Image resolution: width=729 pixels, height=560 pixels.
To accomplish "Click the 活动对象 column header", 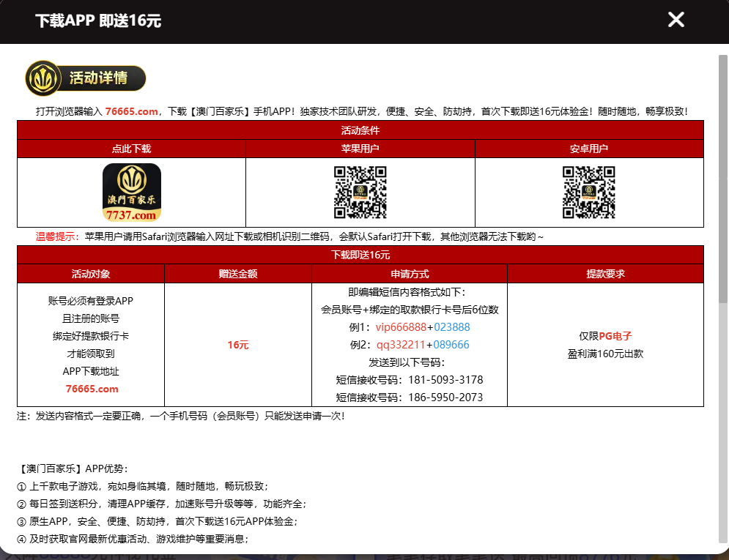I will pos(91,274).
